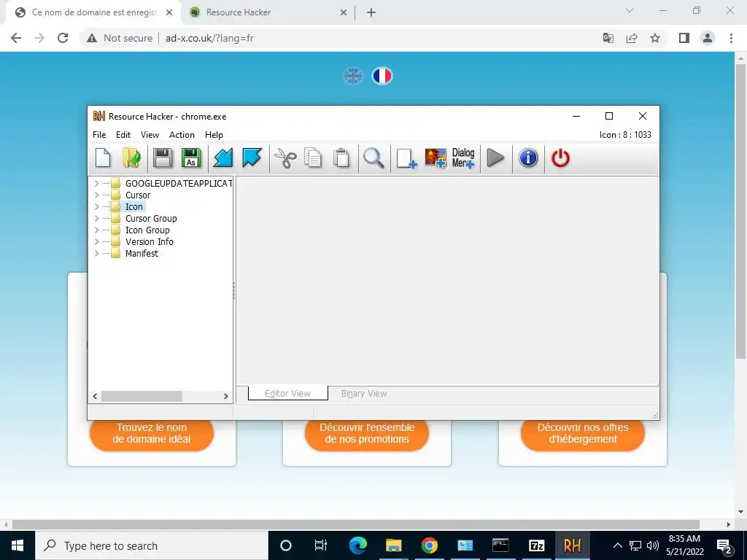Toggle Chrome side panel icon
The image size is (747, 560).
[x=684, y=38]
